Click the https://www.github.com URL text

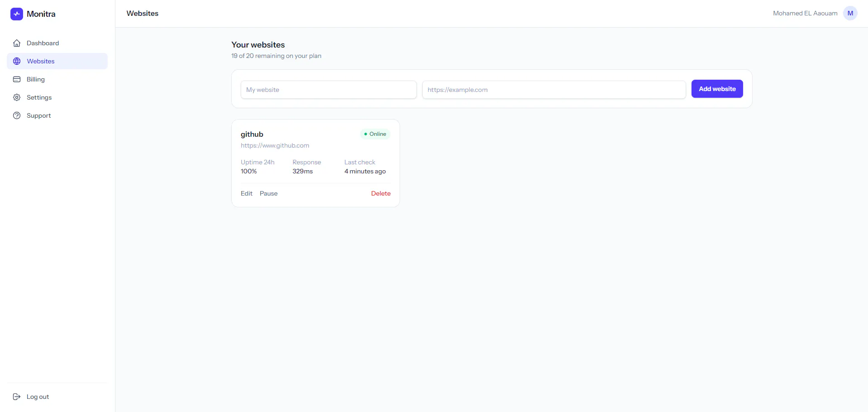[275, 145]
